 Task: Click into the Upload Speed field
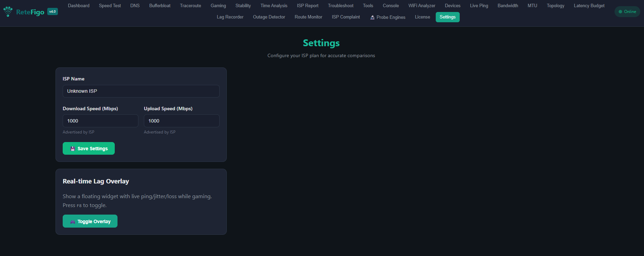click(x=182, y=121)
